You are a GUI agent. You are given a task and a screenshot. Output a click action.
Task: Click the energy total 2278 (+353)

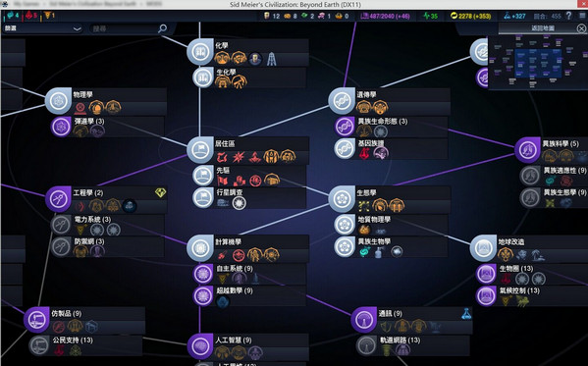pos(470,16)
